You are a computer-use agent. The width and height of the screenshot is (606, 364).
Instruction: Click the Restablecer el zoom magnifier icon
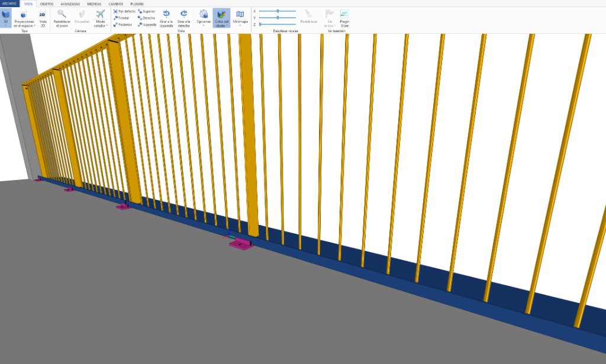coord(62,14)
